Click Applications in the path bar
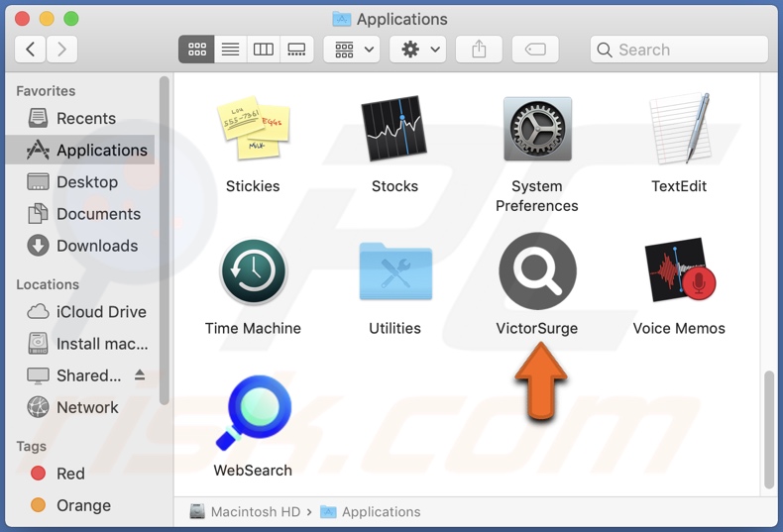Screen dimensions: 783x532 click(x=370, y=512)
